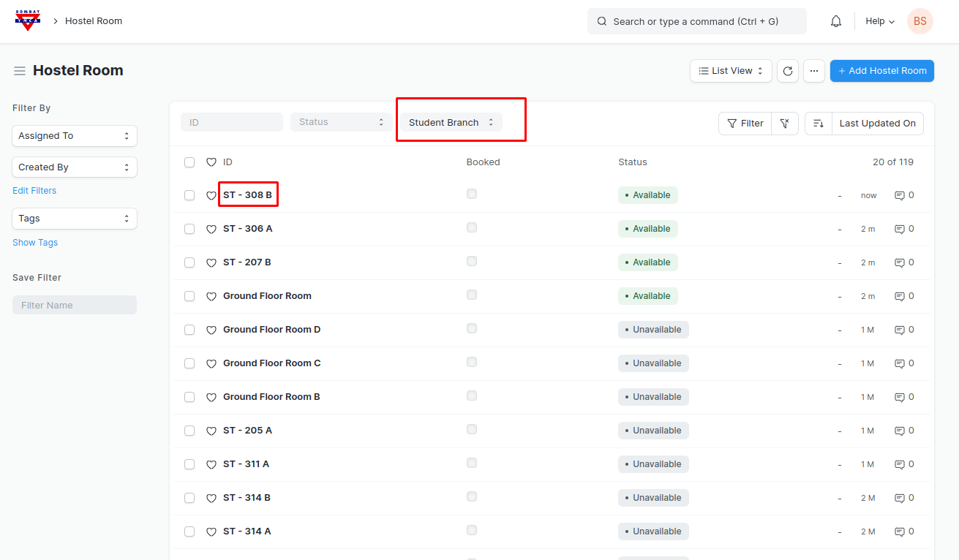Open the Help menu
Viewport: 959px width, 560px height.
pos(879,21)
